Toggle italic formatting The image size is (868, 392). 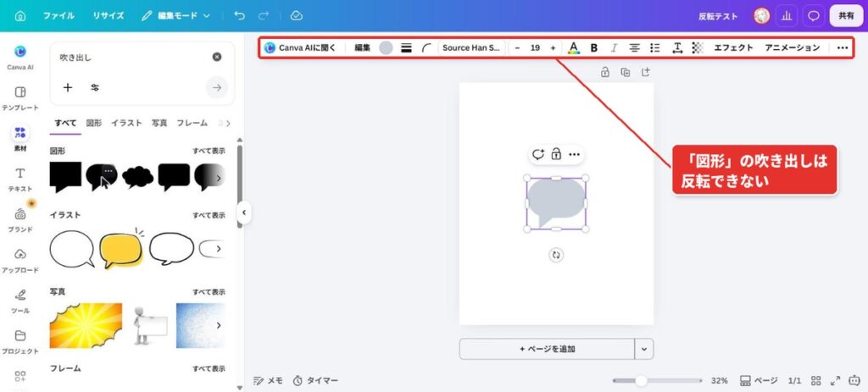614,47
